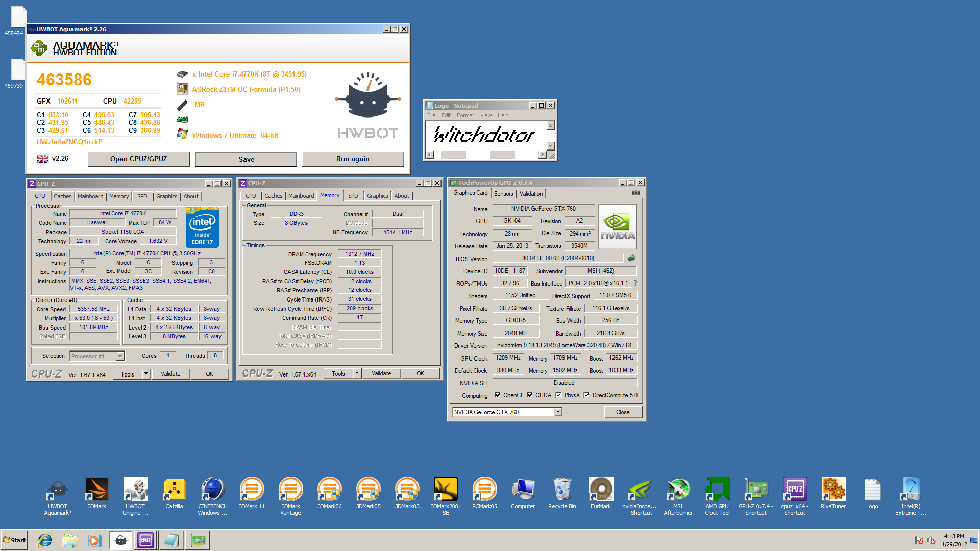
Task: Launch RivaTuner desktop icon
Action: coord(834,493)
